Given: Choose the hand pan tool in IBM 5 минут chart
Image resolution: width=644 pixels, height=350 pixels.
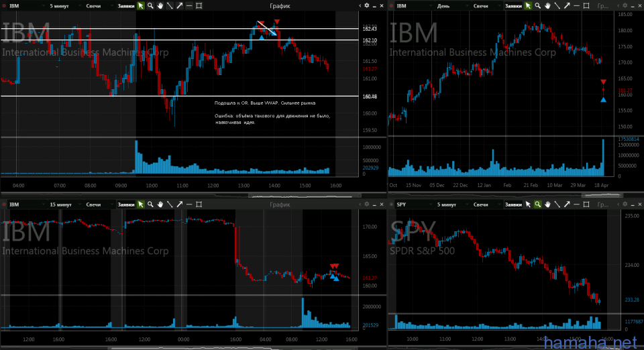Looking at the screenshot, I should point(160,6).
